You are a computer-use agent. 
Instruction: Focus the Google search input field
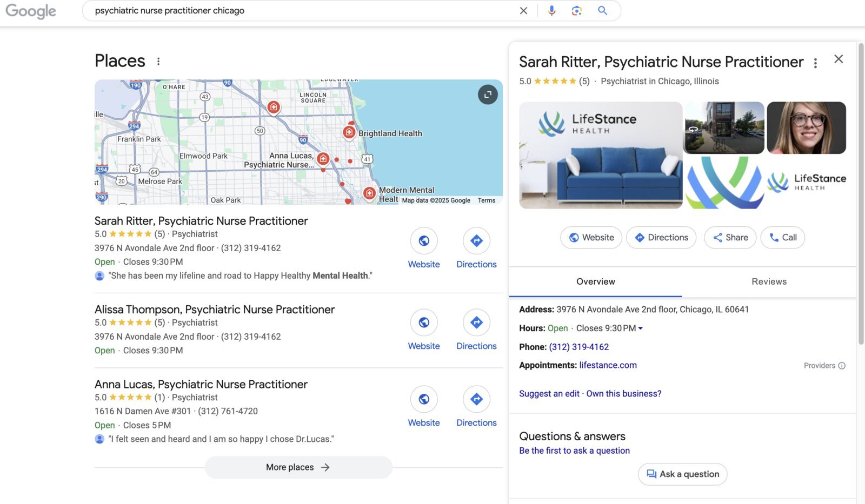pyautogui.click(x=303, y=11)
